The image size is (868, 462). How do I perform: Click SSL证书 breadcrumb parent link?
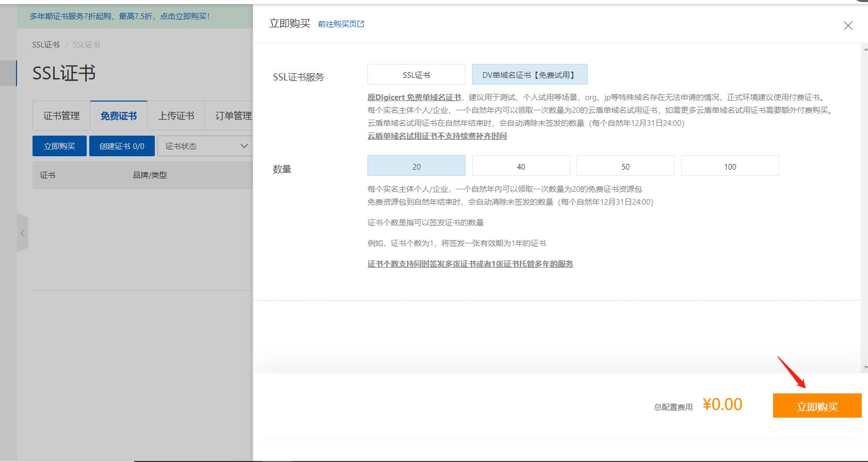click(46, 45)
